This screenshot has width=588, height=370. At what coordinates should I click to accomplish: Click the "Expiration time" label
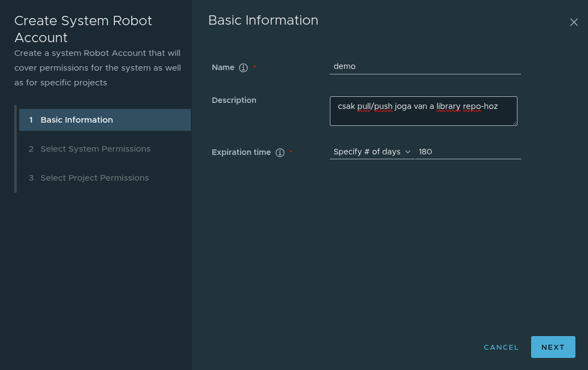coord(241,152)
